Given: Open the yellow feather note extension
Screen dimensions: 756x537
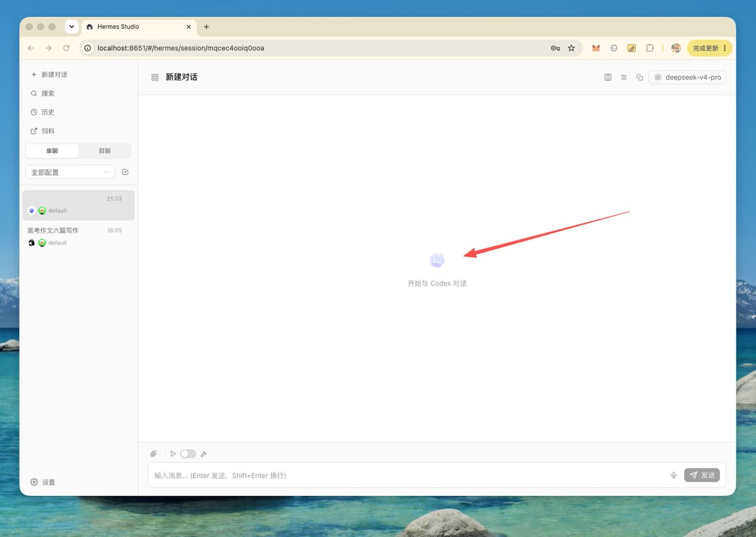Looking at the screenshot, I should [x=631, y=48].
